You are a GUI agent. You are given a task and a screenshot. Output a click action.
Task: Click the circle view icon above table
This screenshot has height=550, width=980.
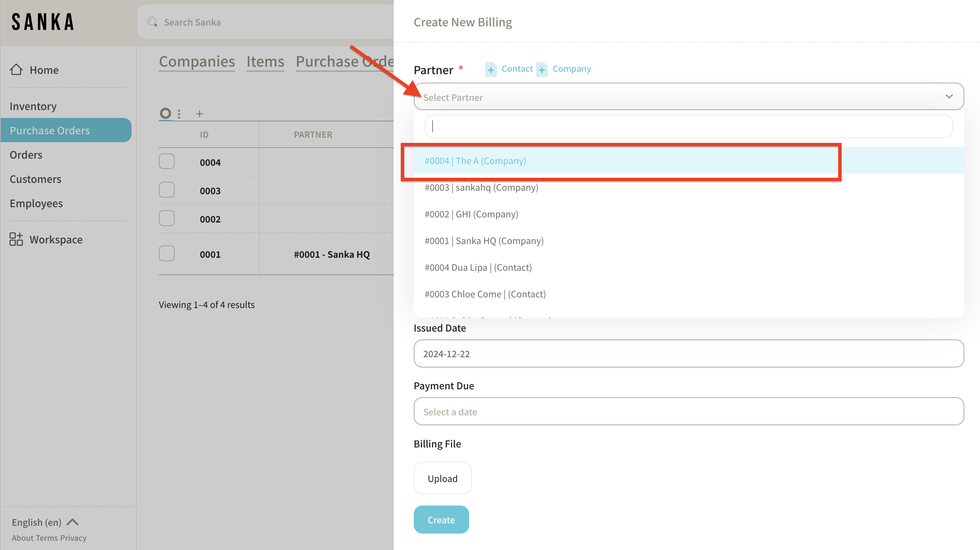pos(165,113)
